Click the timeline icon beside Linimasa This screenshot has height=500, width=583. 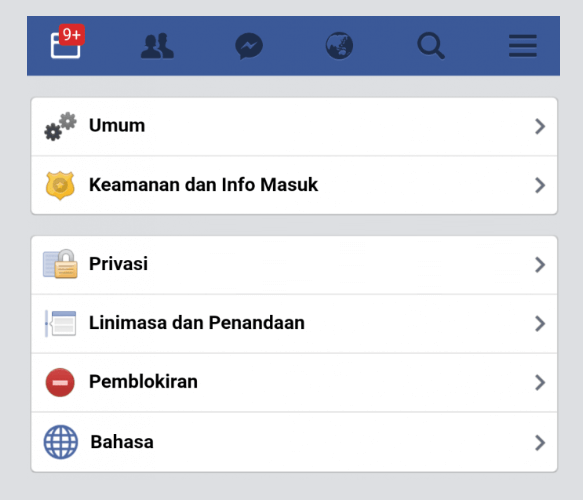tap(60, 323)
